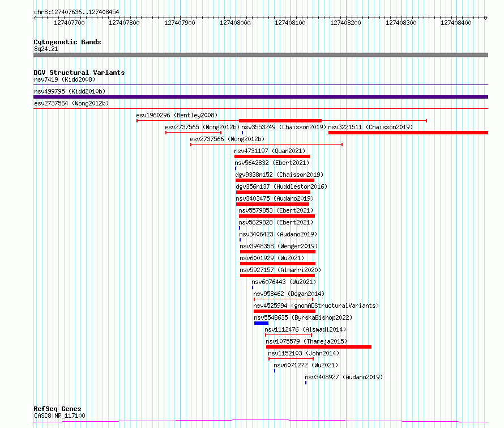Click nsv1075579 (Thareja2015) label
The width and height of the screenshot is (504, 428).
pos(306,341)
